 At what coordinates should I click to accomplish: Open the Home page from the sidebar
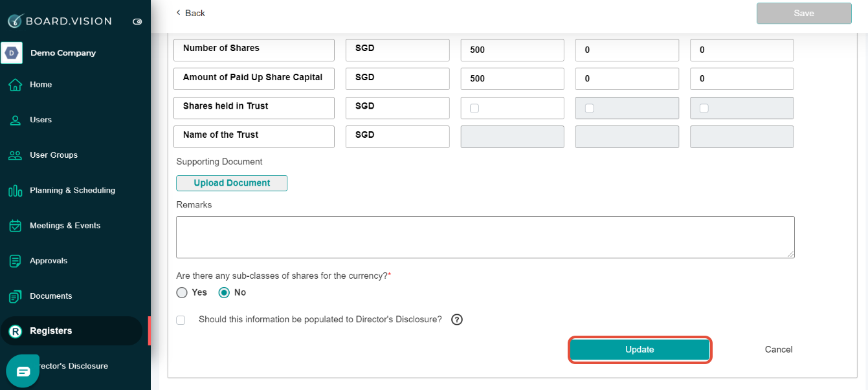41,84
